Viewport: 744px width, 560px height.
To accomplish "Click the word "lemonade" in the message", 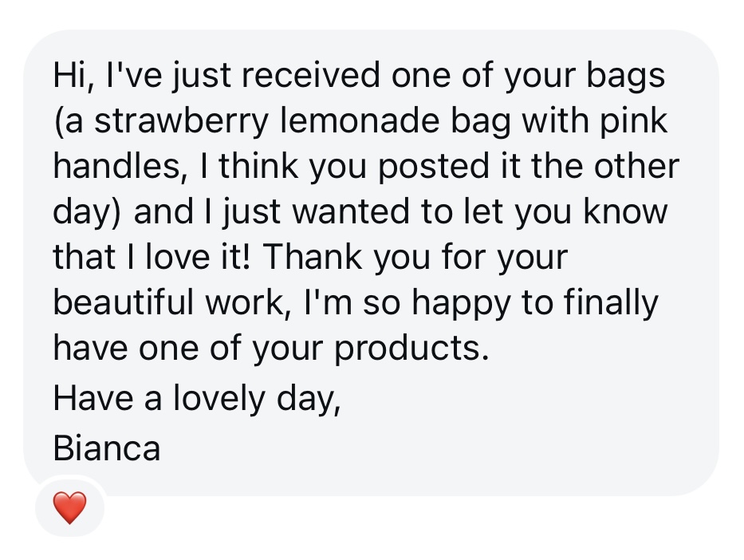I will [x=360, y=120].
